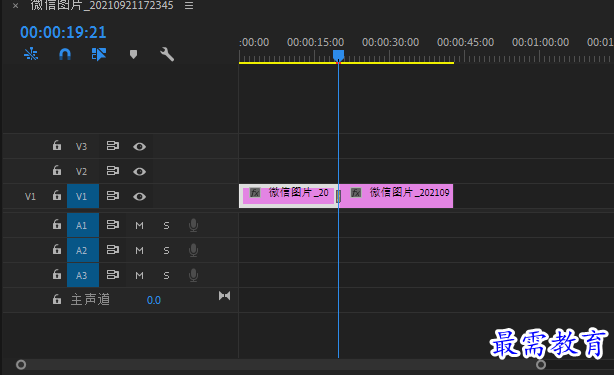Open the sequence panel menu icon
This screenshot has height=375, width=614.
[x=189, y=5]
